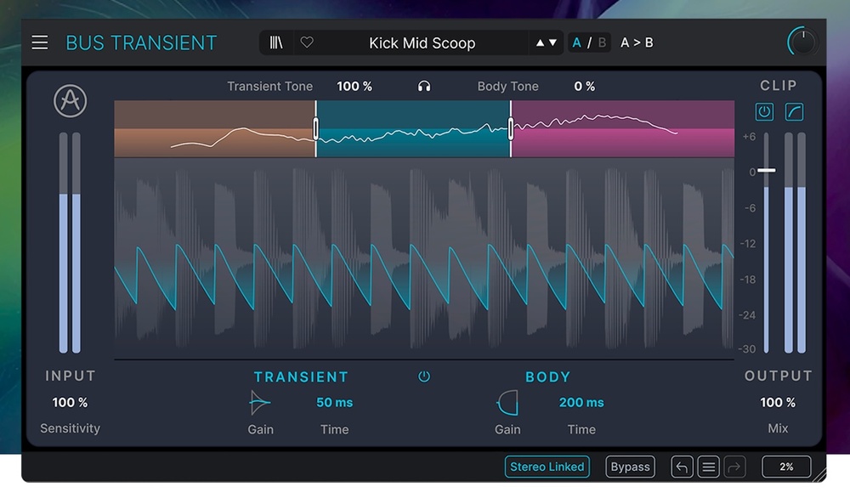Click the preset up/down arrows
This screenshot has height=504, width=850.
coord(547,42)
